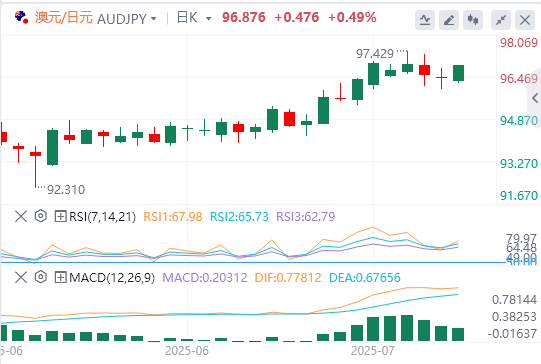The height and width of the screenshot is (364, 541).
Task: Click the current price 96.876
Action: pyautogui.click(x=244, y=17)
